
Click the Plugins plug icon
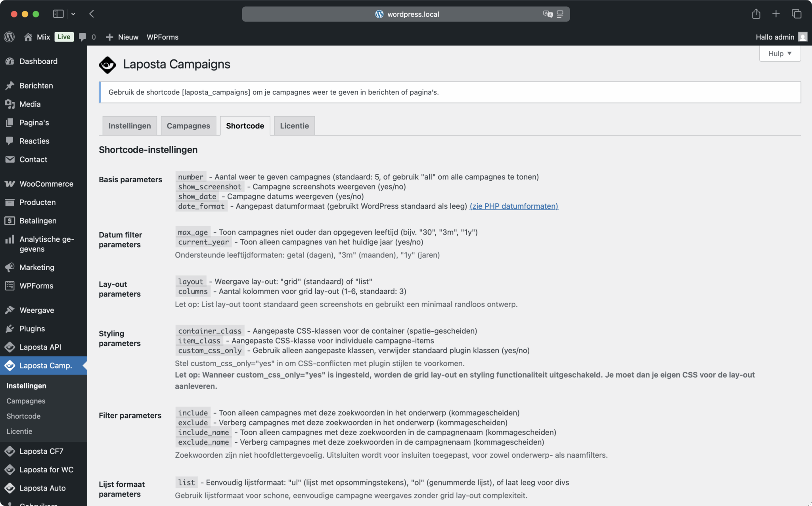10,328
